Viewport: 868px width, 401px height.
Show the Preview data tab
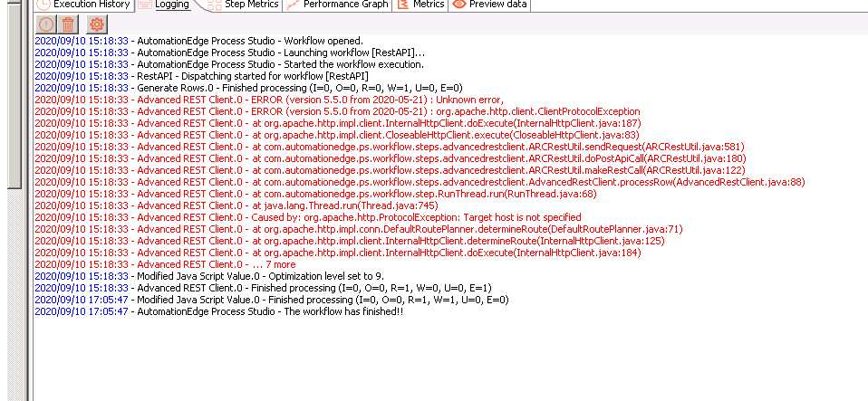click(x=490, y=5)
